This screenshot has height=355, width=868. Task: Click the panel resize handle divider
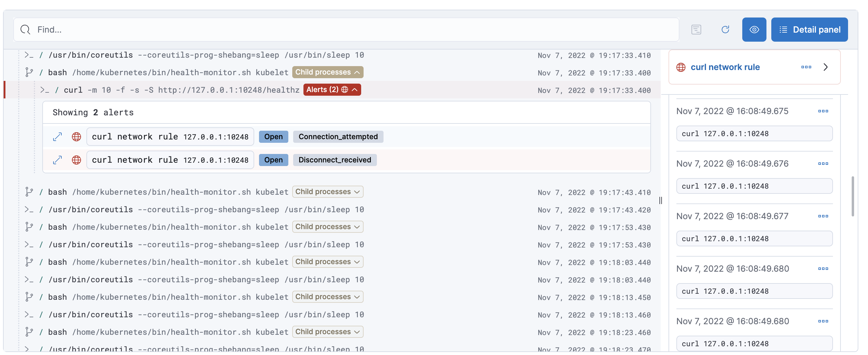660,200
